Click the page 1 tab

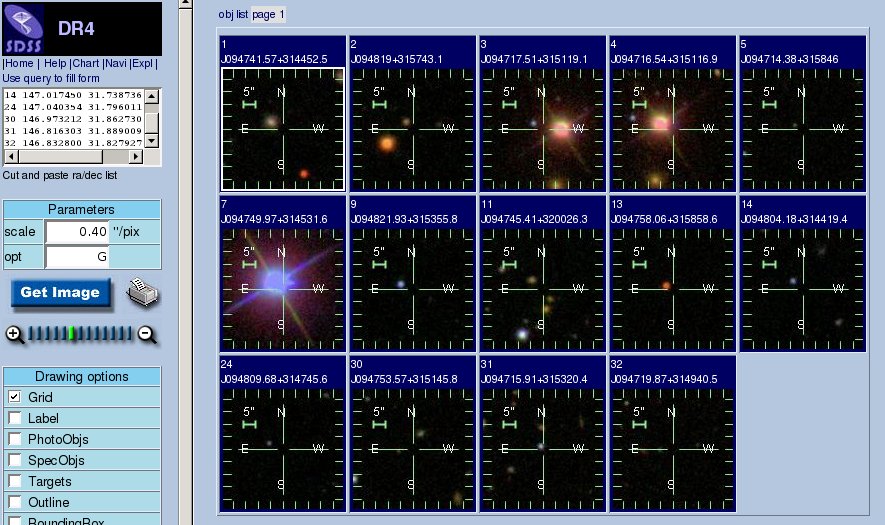click(x=268, y=15)
